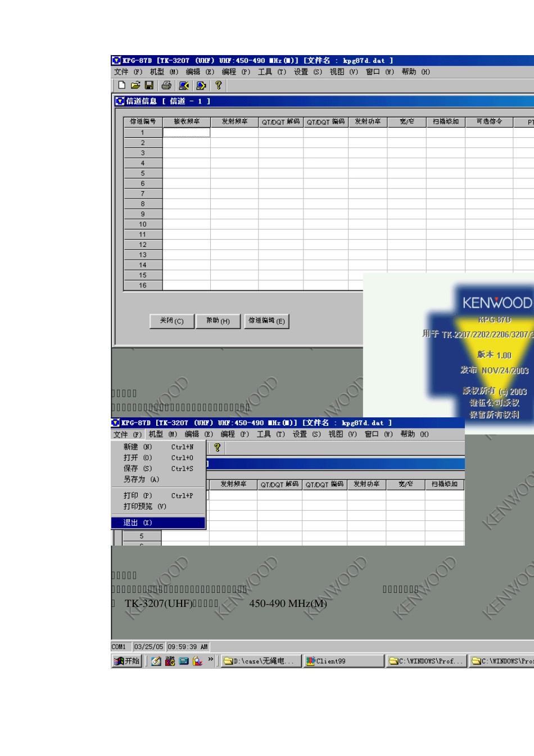Screen dimensions: 534x756
Task: Open 窗口(W) menu in upper window
Action: click(x=380, y=72)
